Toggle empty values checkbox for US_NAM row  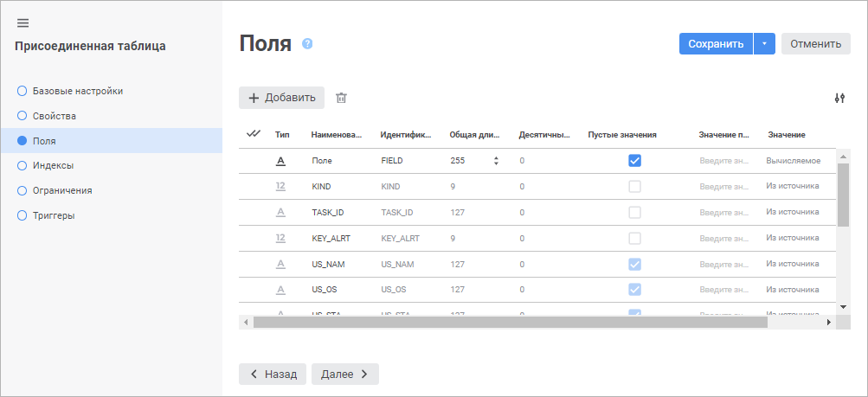(635, 264)
